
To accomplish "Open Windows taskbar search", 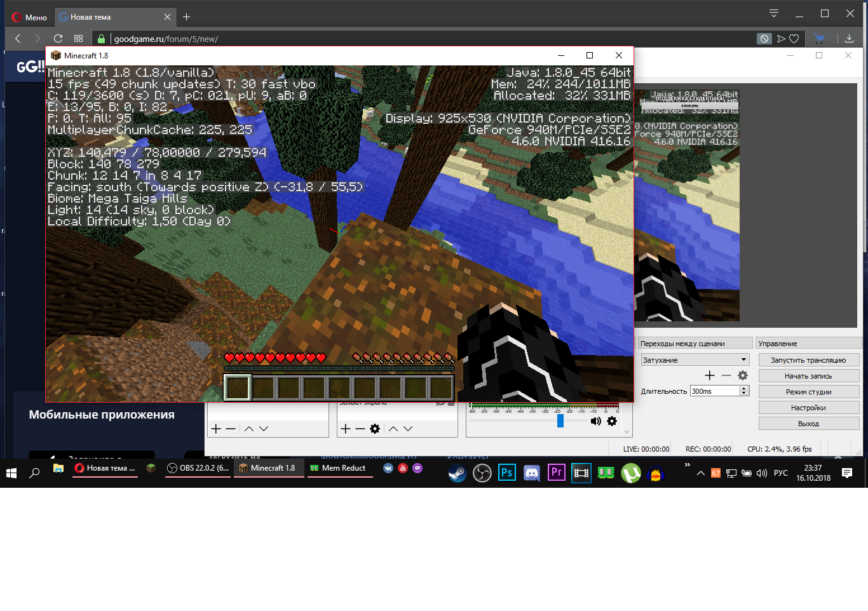I will 35,473.
